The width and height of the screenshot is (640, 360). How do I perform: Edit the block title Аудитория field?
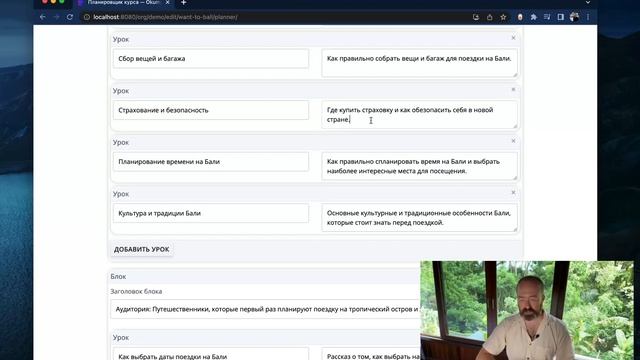(x=265, y=309)
